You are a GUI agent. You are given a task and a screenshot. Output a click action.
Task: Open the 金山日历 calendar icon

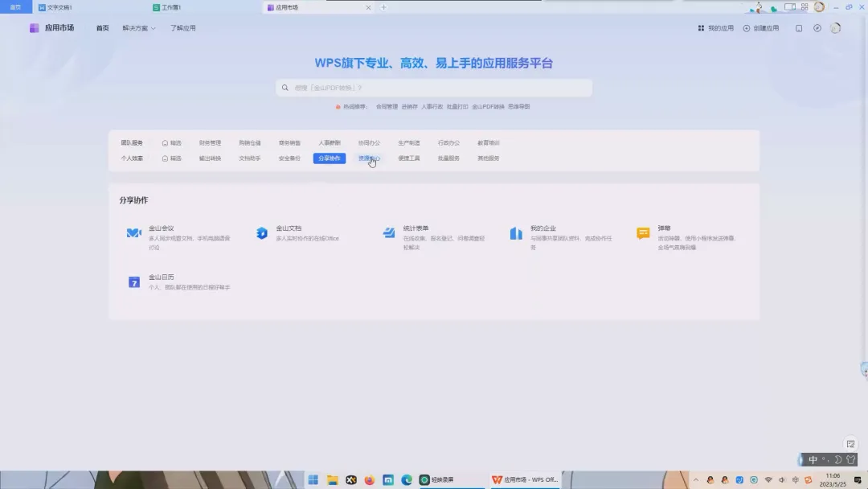(134, 281)
